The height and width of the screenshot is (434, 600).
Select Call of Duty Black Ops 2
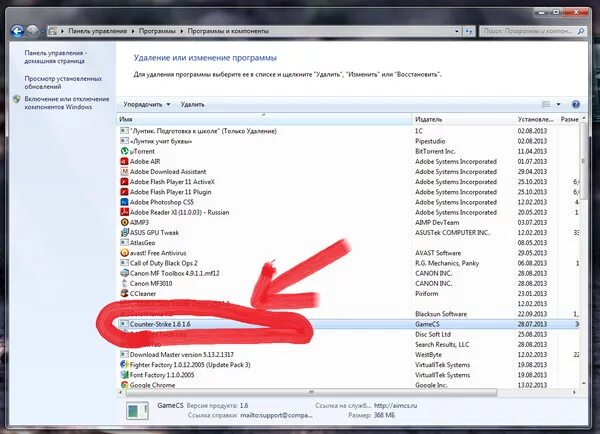tap(163, 263)
